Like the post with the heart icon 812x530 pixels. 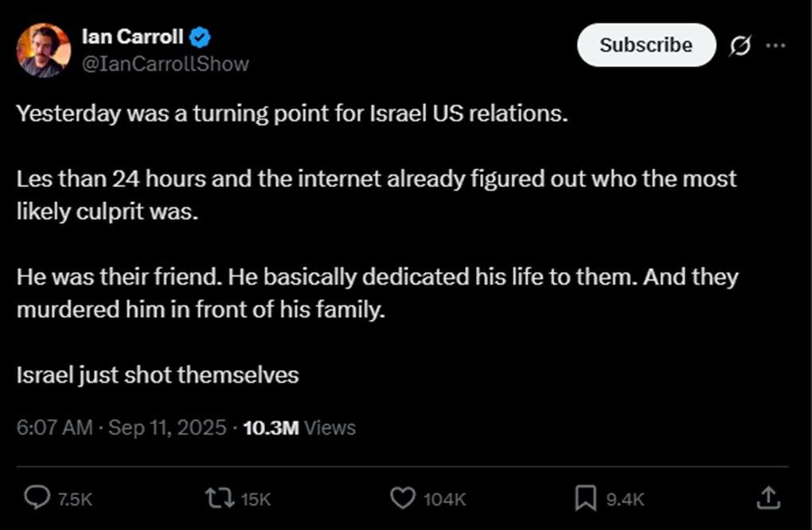point(404,498)
